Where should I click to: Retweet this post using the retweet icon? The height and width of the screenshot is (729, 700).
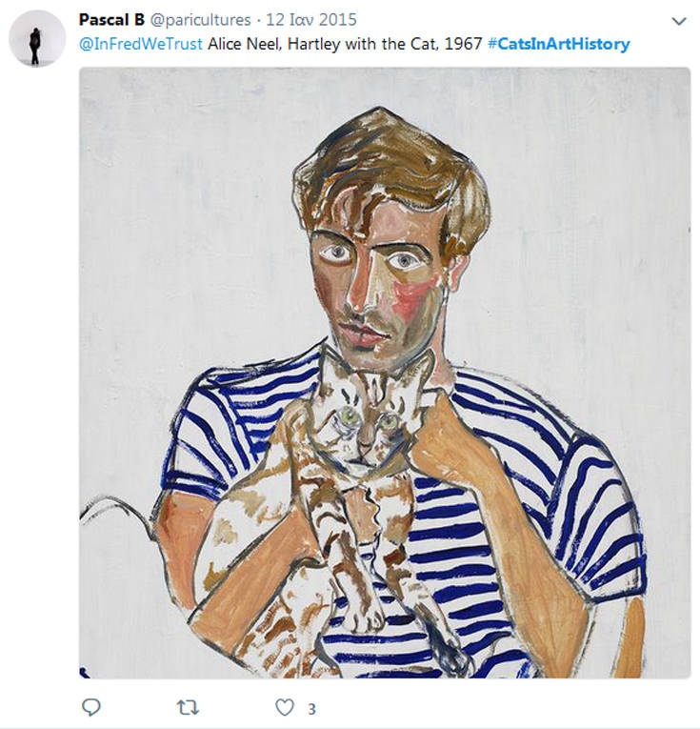[189, 707]
